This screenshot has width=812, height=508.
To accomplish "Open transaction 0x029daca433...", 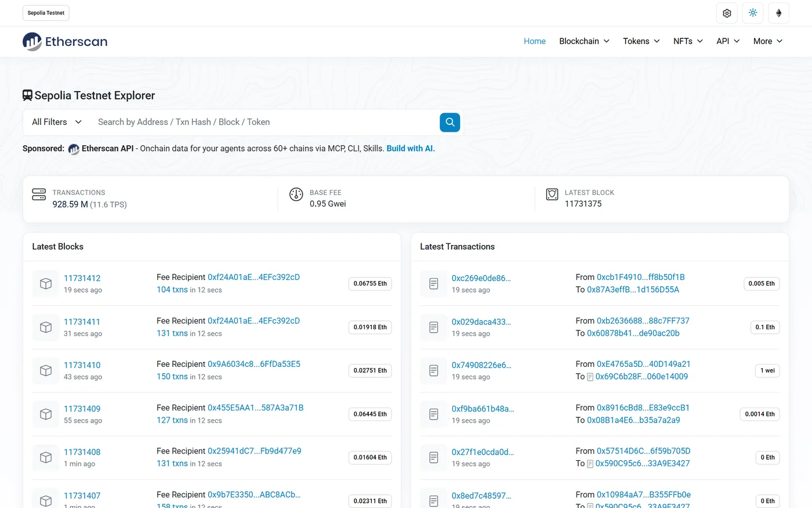I will (481, 322).
